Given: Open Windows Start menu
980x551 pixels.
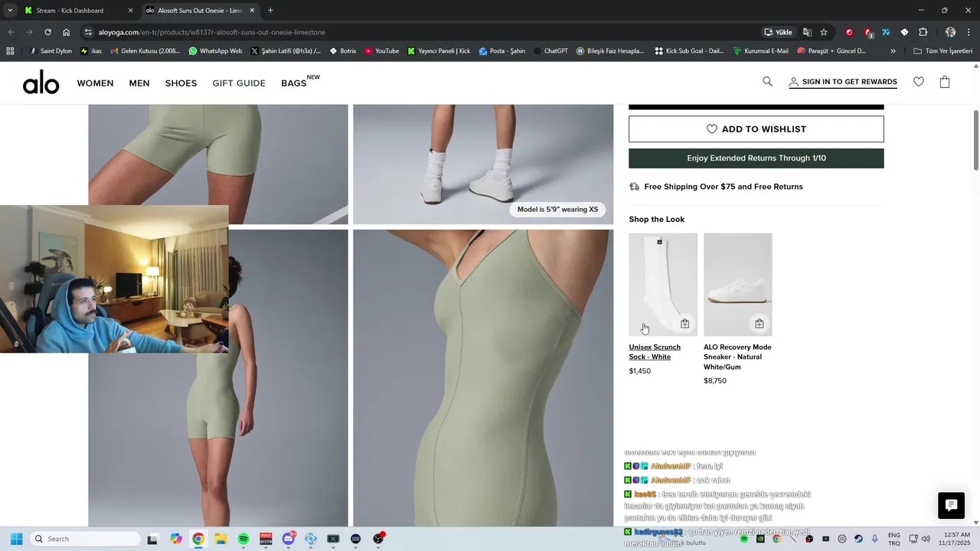Looking at the screenshot, I should click(16, 539).
